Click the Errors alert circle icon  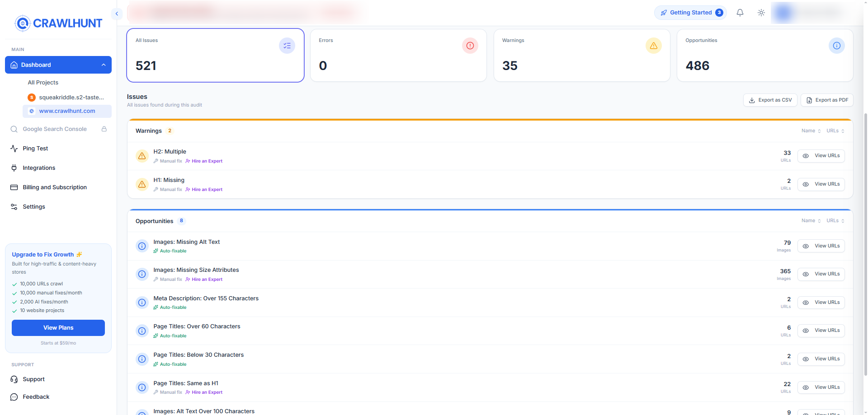tap(470, 46)
